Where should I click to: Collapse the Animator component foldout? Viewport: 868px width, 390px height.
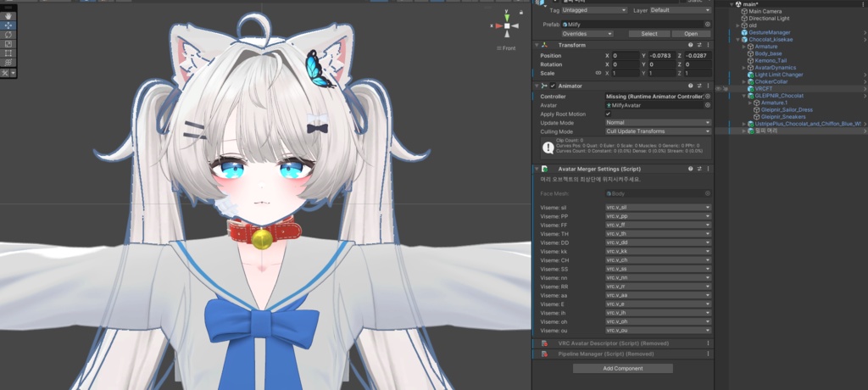point(536,86)
